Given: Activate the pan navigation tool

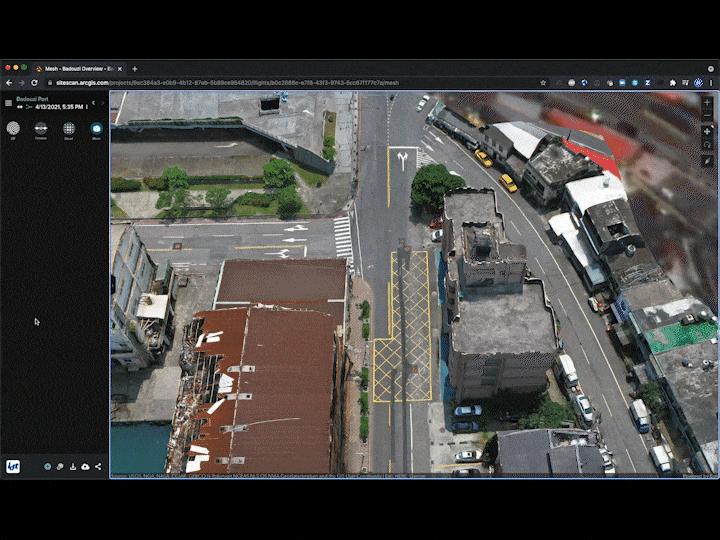Looking at the screenshot, I should tap(708, 131).
